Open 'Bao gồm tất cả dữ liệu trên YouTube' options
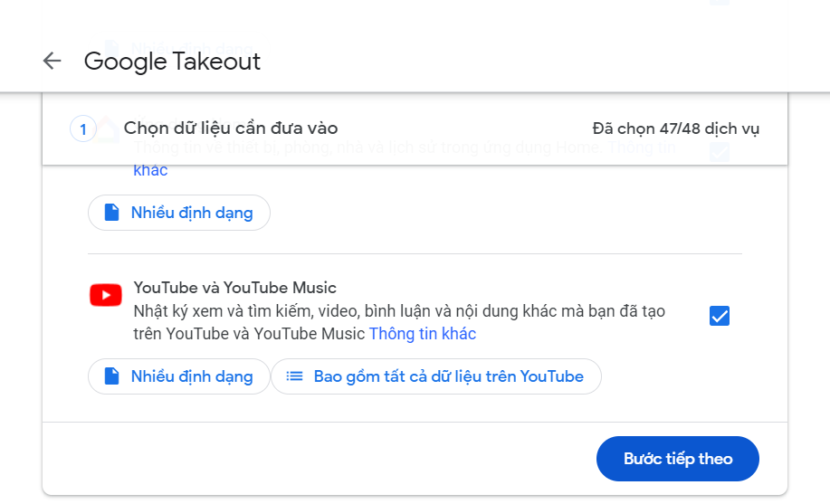 tap(435, 376)
